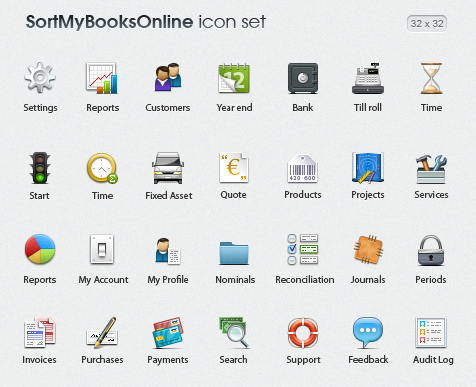Open the Bank safe icon
This screenshot has height=387, width=476.
coord(303,78)
